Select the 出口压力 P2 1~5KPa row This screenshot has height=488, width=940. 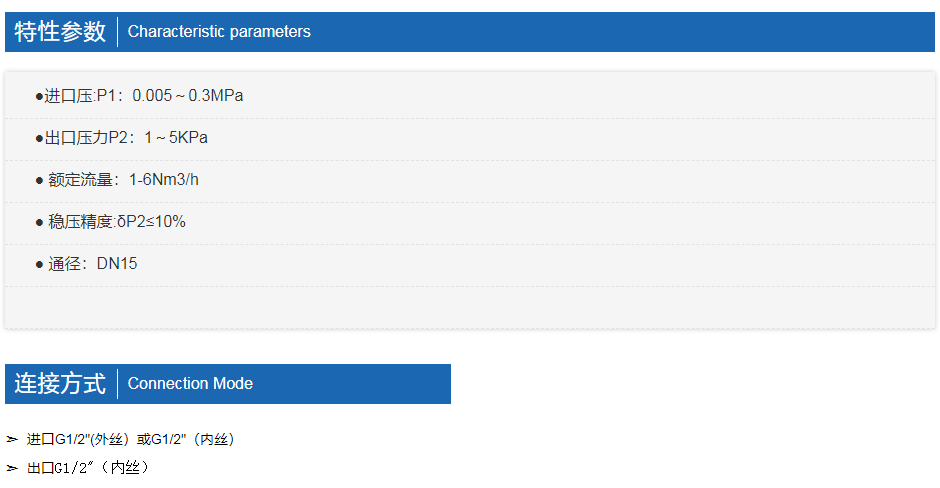(470, 139)
